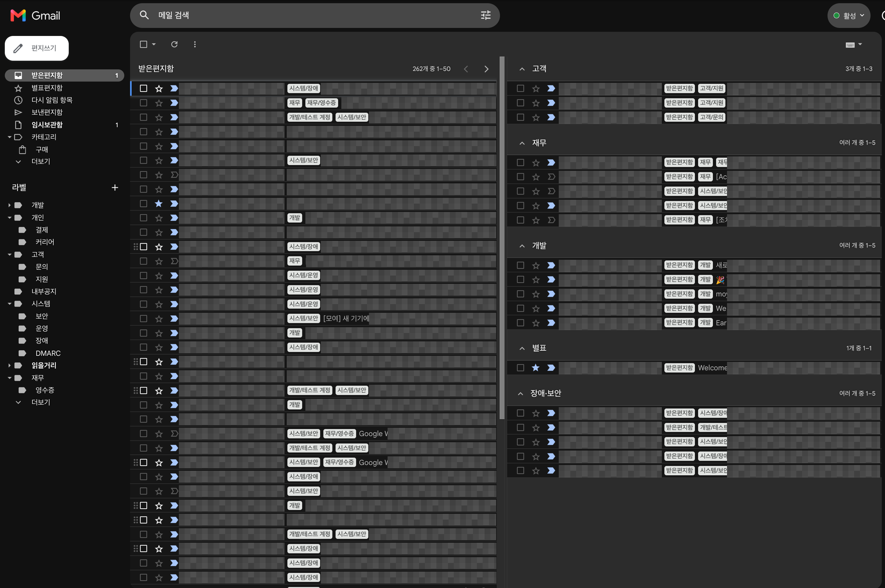This screenshot has width=885, height=588.
Task: Unstar the starred message in 별표 section
Action: [x=536, y=368]
